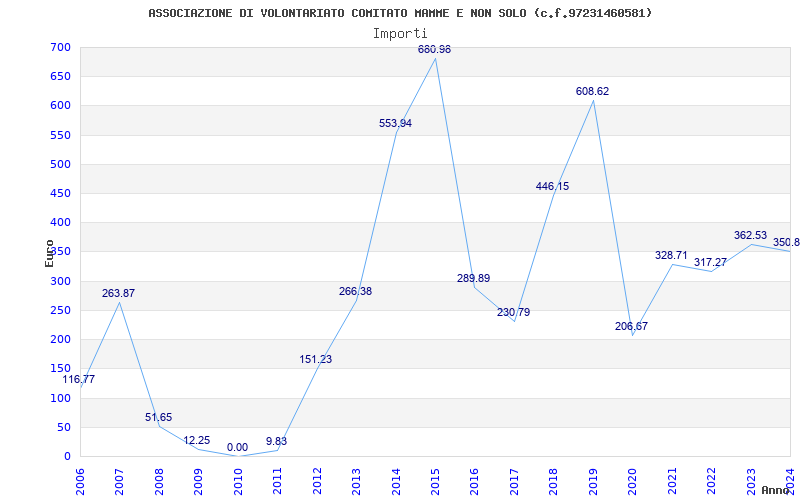Select the 100 y-axis tick label

pyautogui.click(x=60, y=398)
